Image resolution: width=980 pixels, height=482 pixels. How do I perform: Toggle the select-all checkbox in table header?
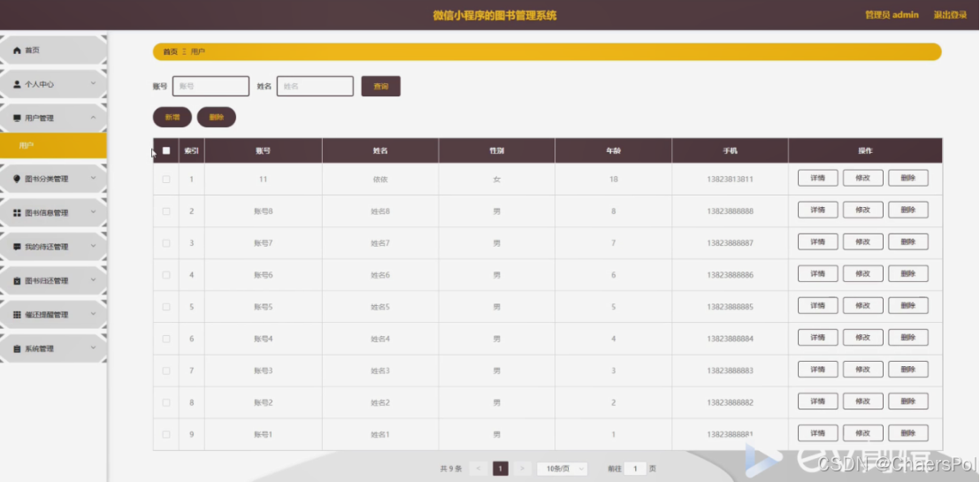166,150
